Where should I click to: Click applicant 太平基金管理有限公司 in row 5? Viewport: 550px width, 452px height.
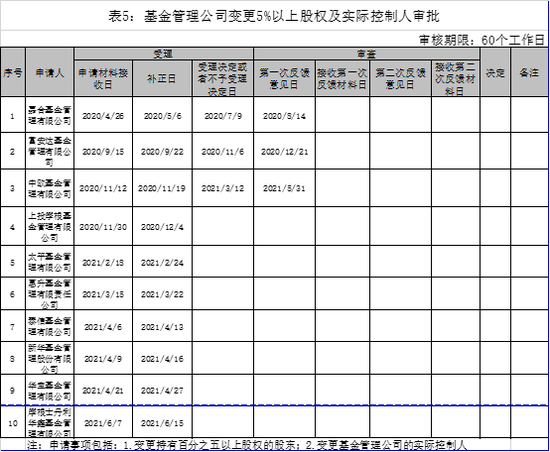click(49, 262)
